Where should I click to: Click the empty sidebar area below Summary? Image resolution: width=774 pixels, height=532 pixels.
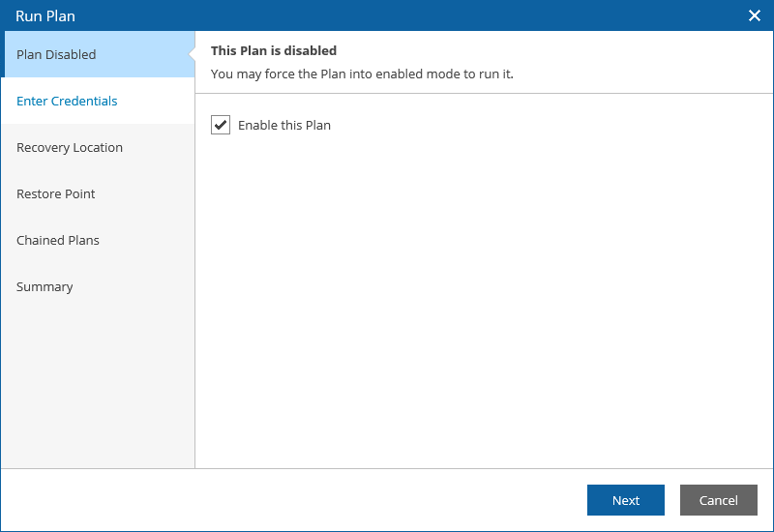(x=97, y=387)
